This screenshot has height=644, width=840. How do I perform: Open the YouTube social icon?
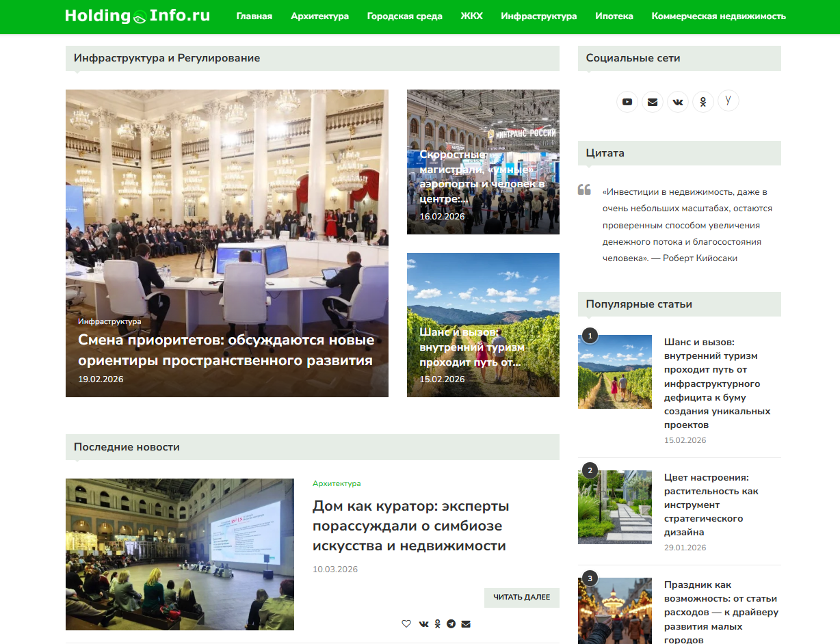[627, 103]
